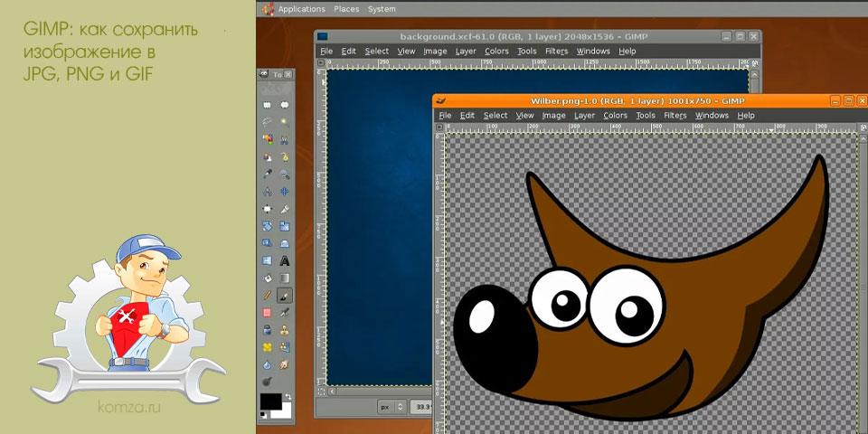Open Ubuntu Applications menu
This screenshot has height=434, width=868.
[x=302, y=9]
